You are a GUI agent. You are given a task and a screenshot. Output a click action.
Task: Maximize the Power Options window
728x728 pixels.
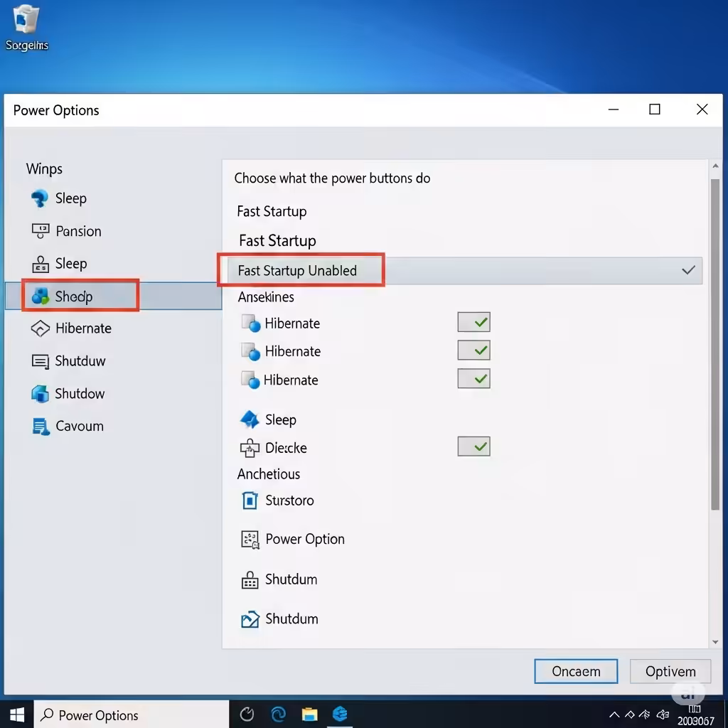(x=655, y=109)
